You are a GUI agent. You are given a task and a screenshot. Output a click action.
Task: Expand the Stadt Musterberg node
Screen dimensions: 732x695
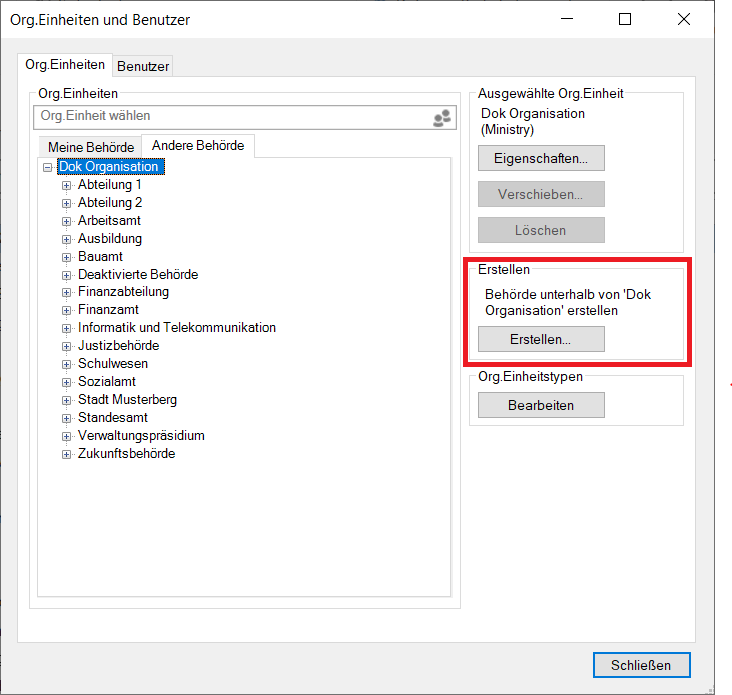click(x=67, y=400)
